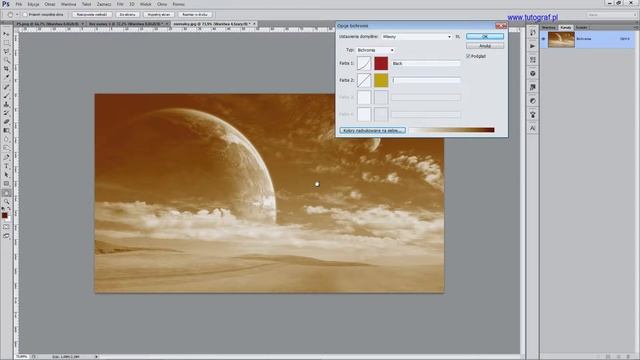Select the Eyedropper tool

[6, 78]
